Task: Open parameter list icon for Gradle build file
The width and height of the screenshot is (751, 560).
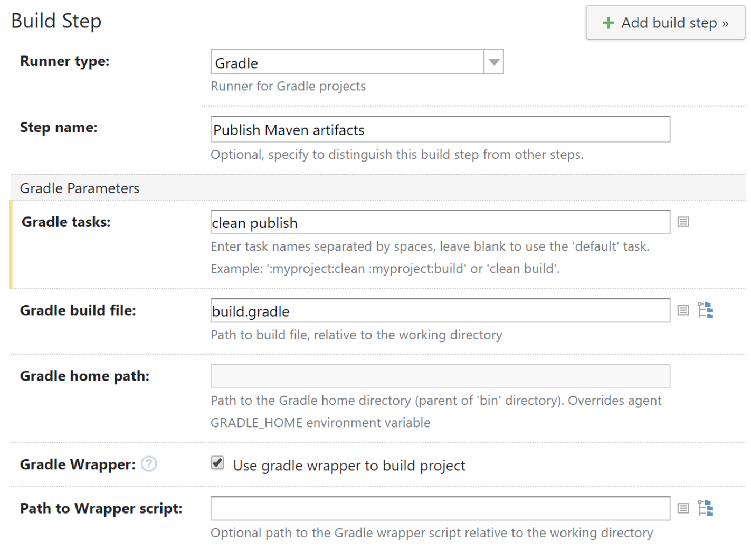Action: [683, 310]
